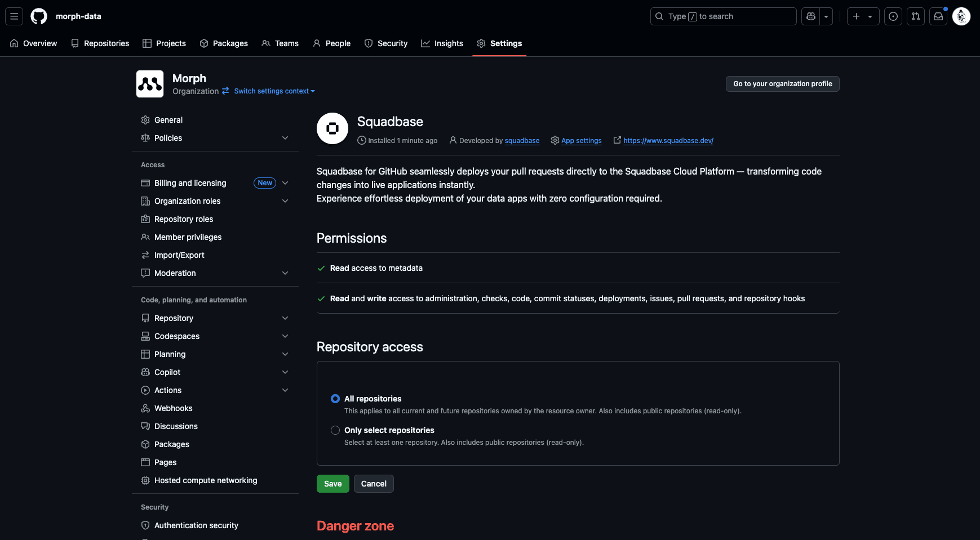Open the global navigation hamburger menu
The width and height of the screenshot is (980, 540).
coord(14,16)
